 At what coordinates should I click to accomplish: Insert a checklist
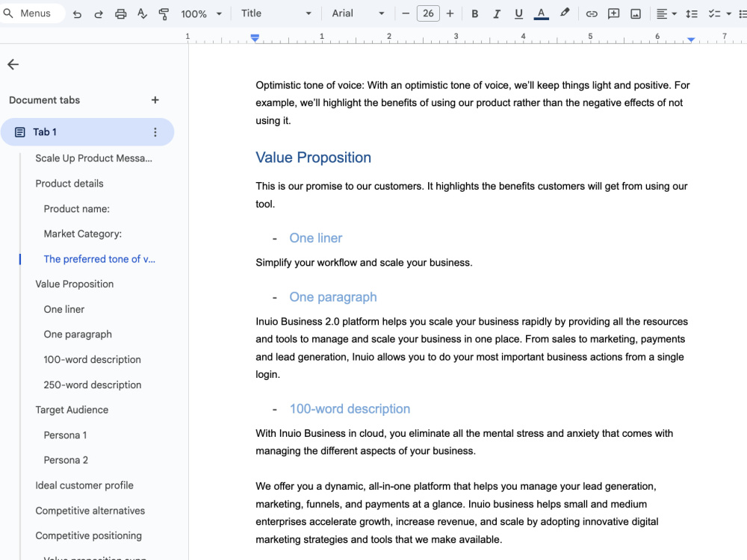click(714, 13)
